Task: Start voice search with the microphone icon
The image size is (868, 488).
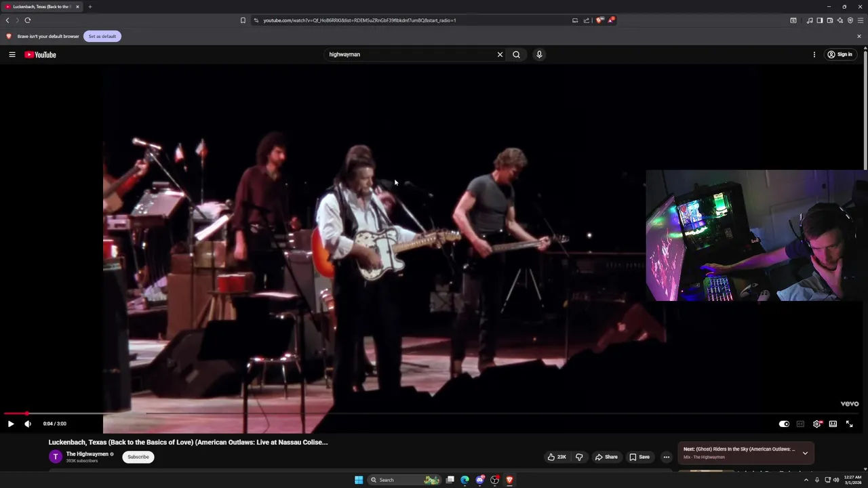Action: (x=539, y=55)
